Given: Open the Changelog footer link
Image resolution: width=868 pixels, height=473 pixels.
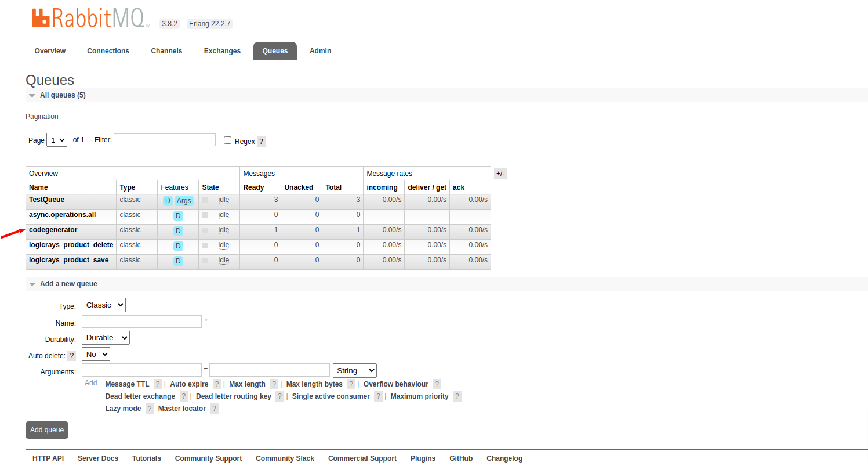Looking at the screenshot, I should tap(504, 458).
